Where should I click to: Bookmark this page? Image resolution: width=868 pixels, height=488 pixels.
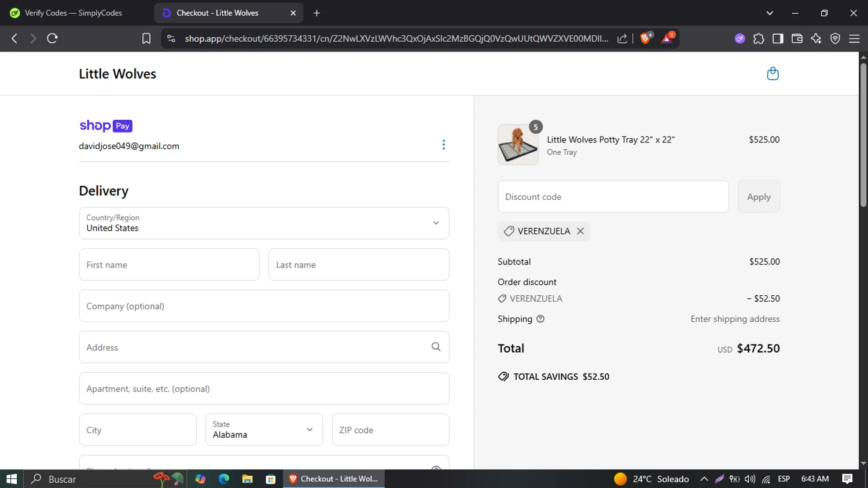pyautogui.click(x=146, y=38)
